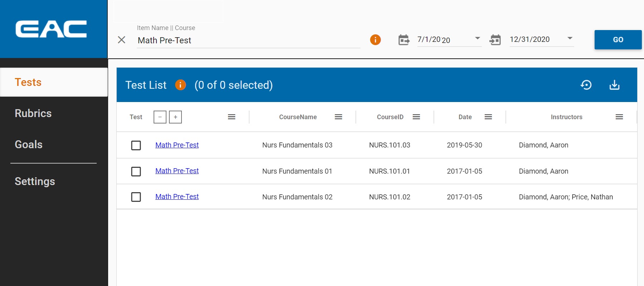Click the info icon beside search field

(375, 40)
